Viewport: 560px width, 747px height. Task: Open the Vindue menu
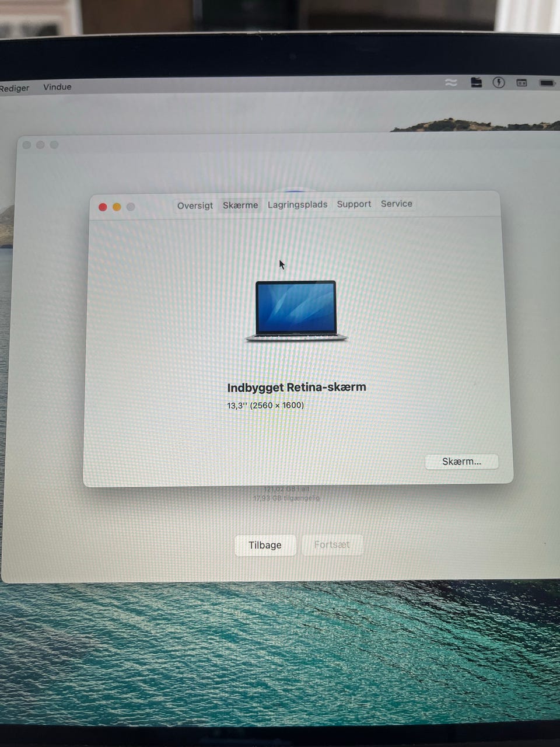57,87
